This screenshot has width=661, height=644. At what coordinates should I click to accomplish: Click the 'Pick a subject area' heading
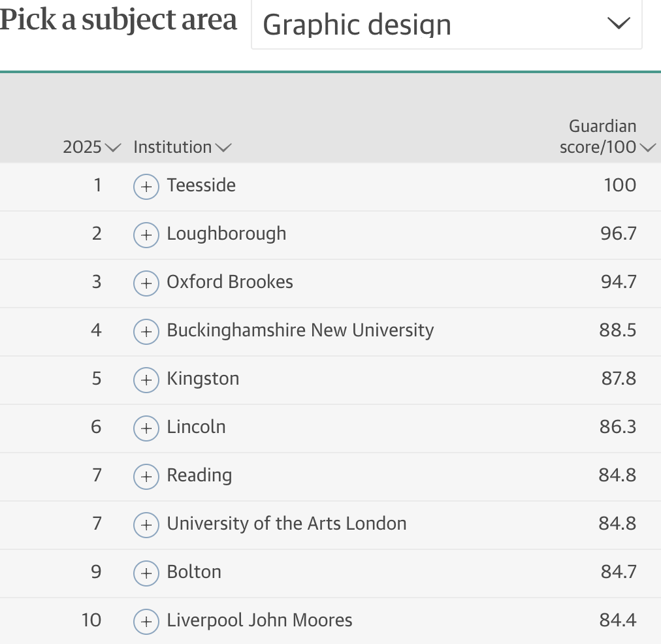pos(118,20)
